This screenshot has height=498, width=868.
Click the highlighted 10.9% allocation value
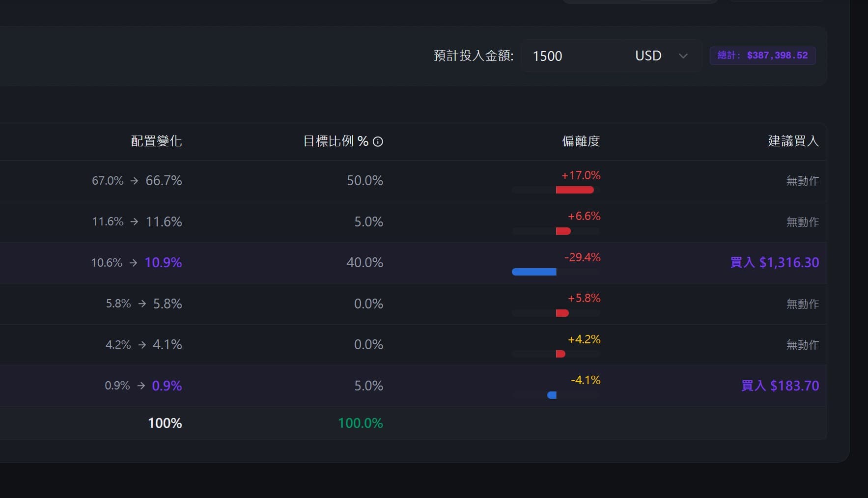coord(163,262)
